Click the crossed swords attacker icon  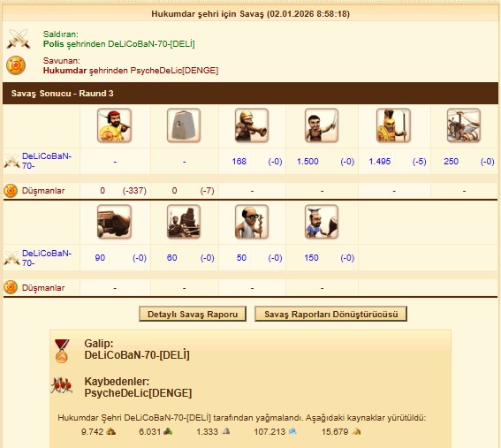[19, 39]
